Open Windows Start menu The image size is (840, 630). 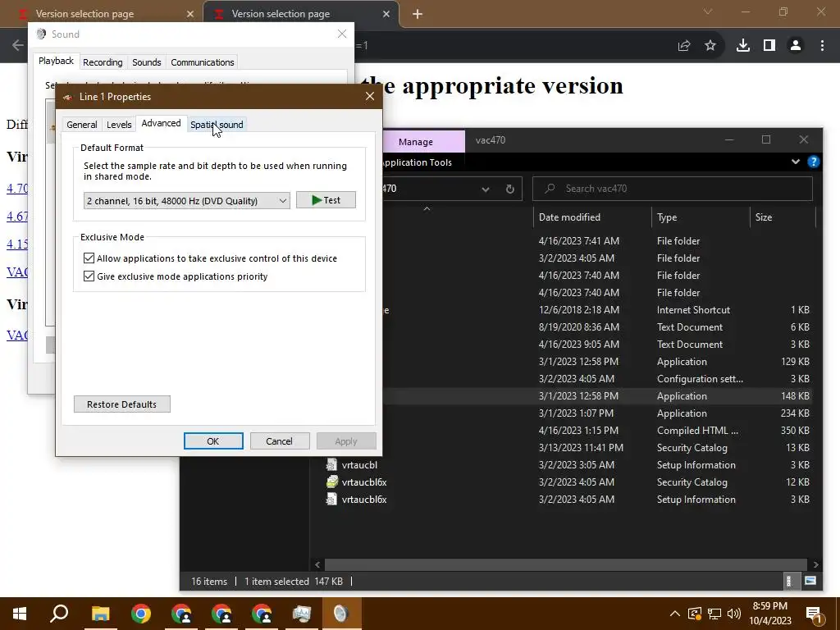(x=20, y=614)
